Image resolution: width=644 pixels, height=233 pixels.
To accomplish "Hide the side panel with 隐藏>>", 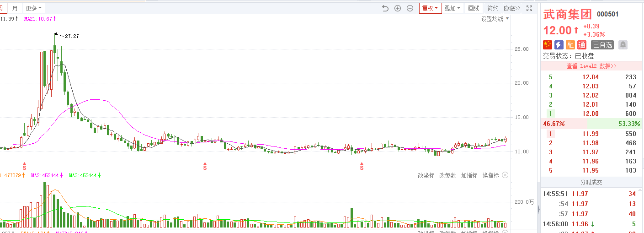I will (512, 8).
